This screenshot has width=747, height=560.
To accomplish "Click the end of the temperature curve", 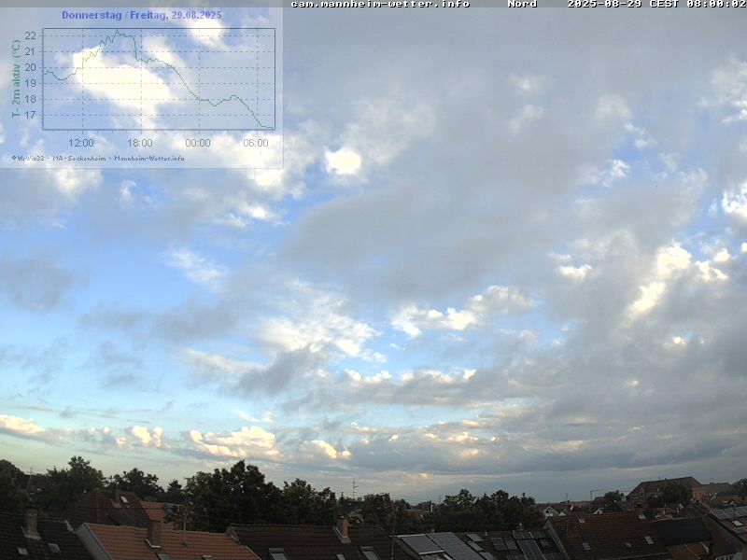I will click(x=273, y=128).
